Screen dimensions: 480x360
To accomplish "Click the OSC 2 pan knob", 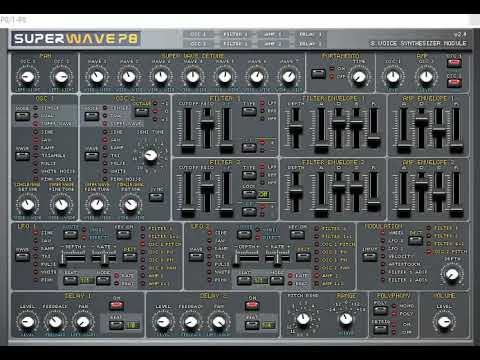I will [x=61, y=77].
